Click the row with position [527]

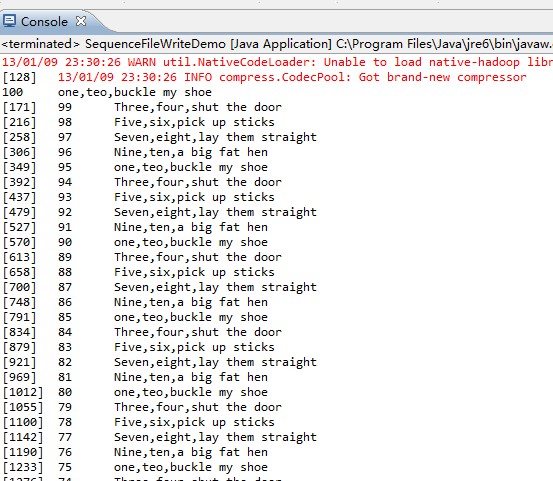[x=135, y=227]
